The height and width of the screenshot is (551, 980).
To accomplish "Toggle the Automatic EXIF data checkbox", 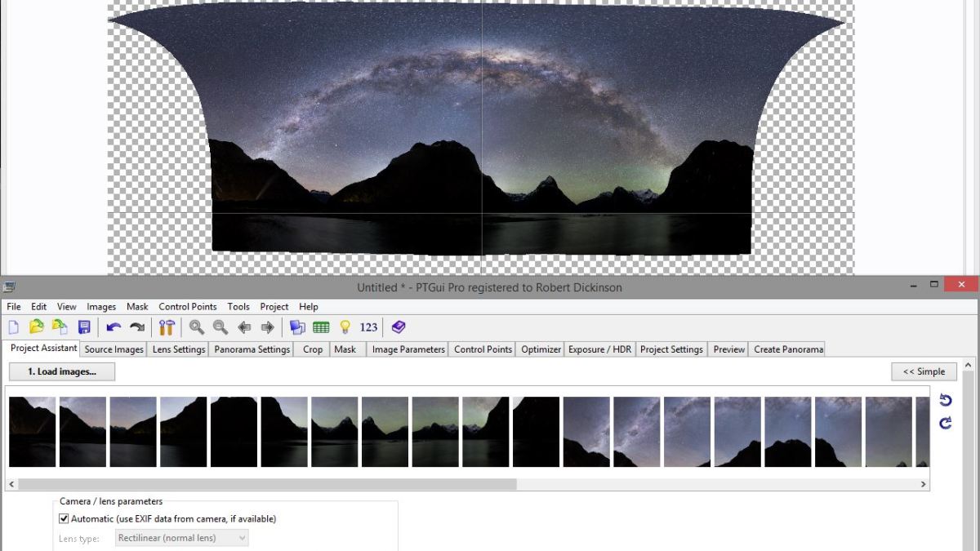I will click(64, 518).
